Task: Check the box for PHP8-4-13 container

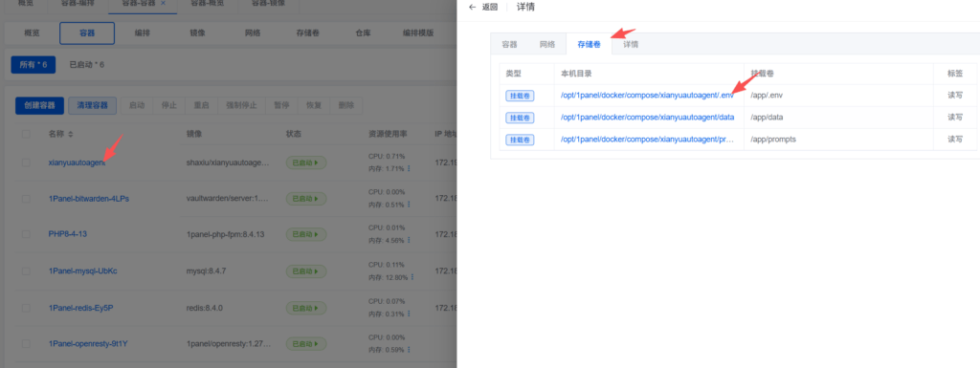Action: click(x=26, y=234)
